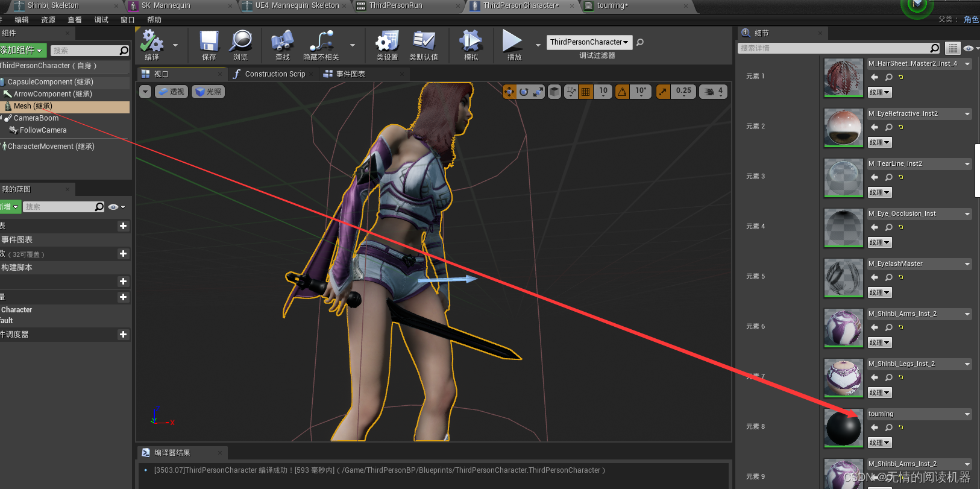Image resolution: width=980 pixels, height=489 pixels.
Task: Use selected asset arrow for M_TearLine_Inst2
Action: tap(875, 177)
